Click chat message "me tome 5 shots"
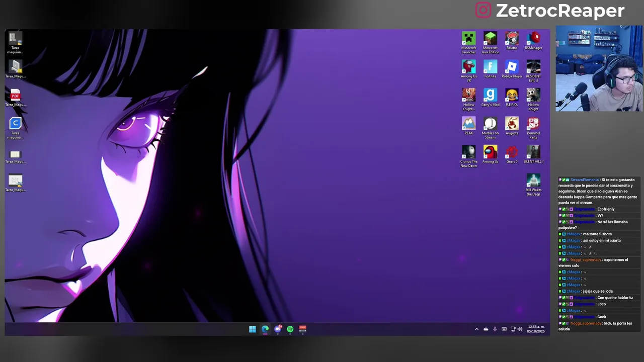Viewport: 644px width, 362px height. pos(597,234)
